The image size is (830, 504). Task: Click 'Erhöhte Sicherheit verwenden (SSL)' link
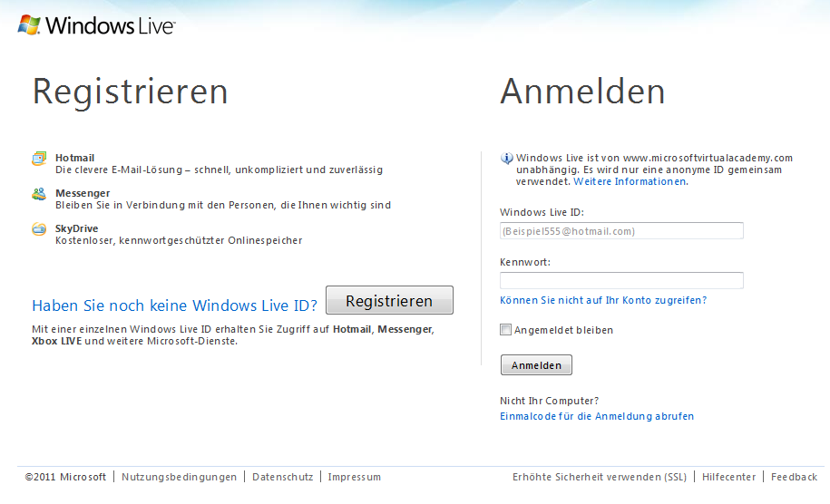[600, 477]
